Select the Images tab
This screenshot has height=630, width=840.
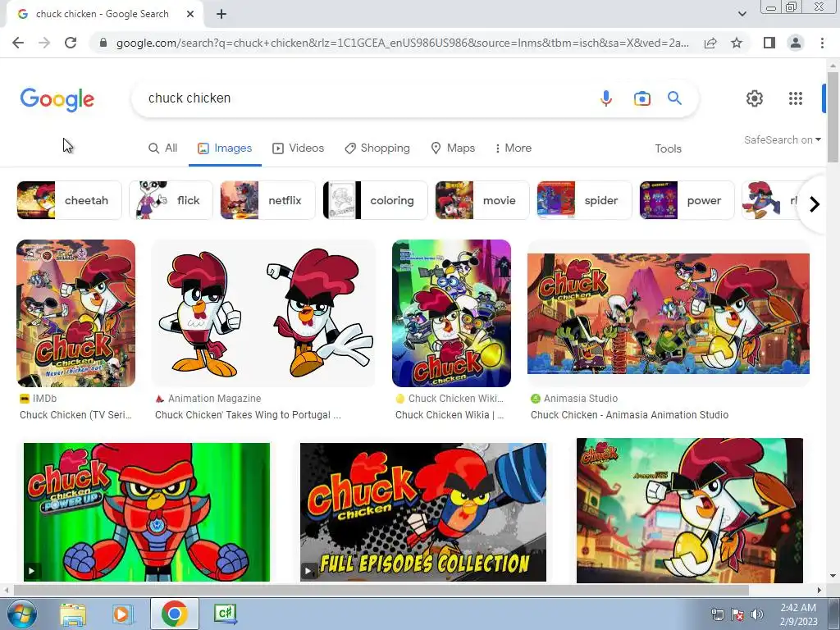[225, 148]
